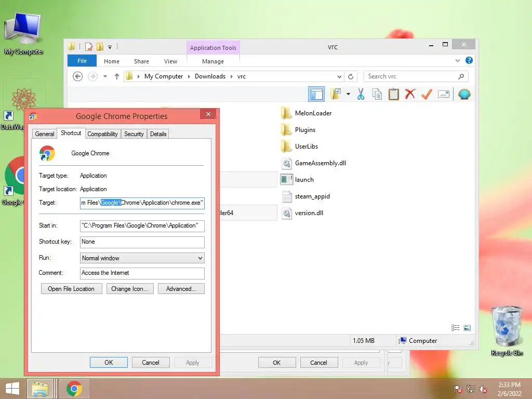This screenshot has width=532, height=399.
Task: Go up one folder level
Action: point(117,76)
